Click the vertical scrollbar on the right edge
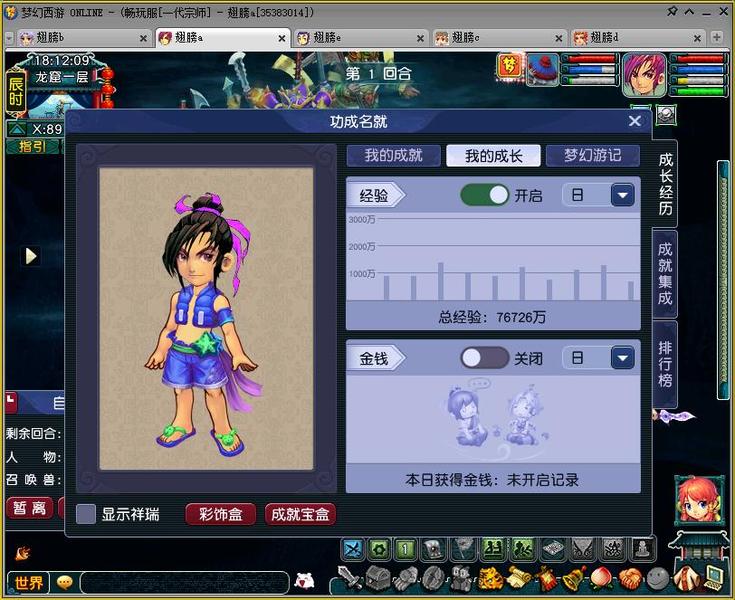 pos(723,280)
